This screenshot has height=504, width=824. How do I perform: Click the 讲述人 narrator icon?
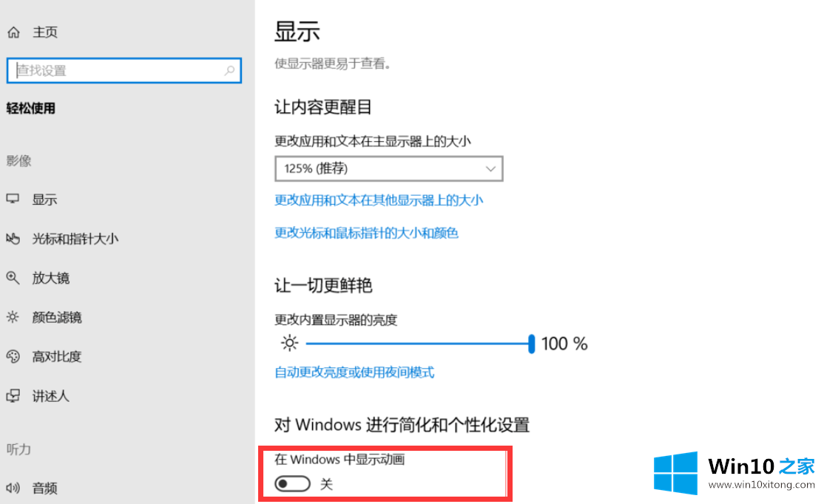13,395
